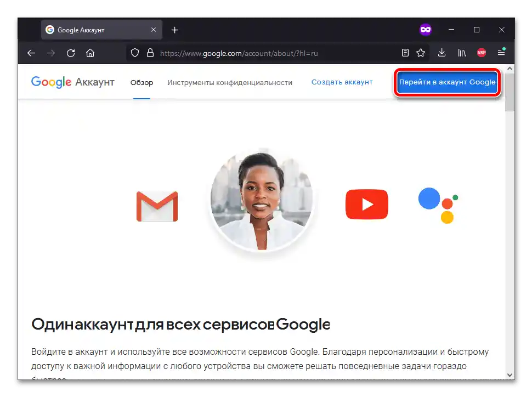Click the purple private browsing mask icon
Image resolution: width=532 pixels, height=397 pixels.
tap(426, 30)
